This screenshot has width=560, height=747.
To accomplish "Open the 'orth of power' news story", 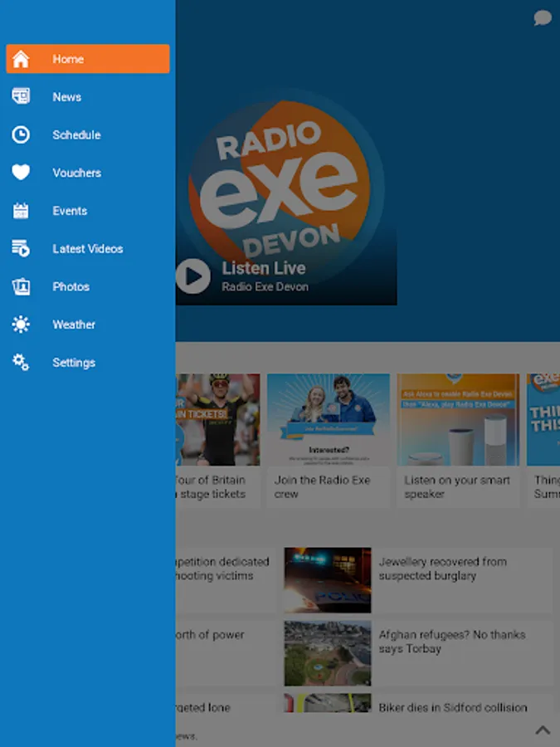I will 210,635.
